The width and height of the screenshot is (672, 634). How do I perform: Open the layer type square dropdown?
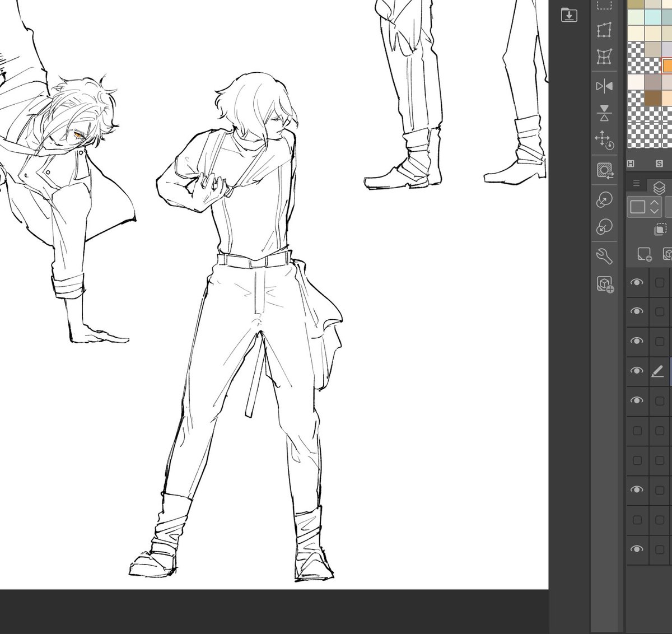[x=638, y=207]
